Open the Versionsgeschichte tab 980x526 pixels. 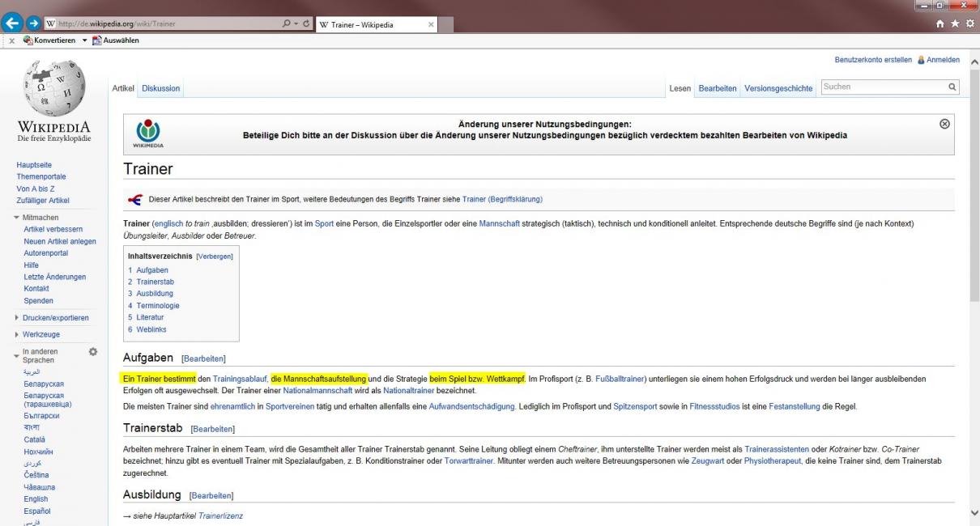(778, 88)
